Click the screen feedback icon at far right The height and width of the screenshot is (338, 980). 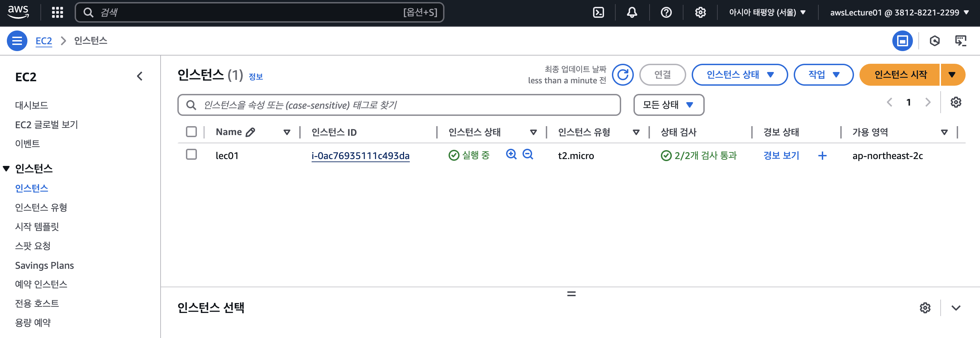tap(961, 41)
